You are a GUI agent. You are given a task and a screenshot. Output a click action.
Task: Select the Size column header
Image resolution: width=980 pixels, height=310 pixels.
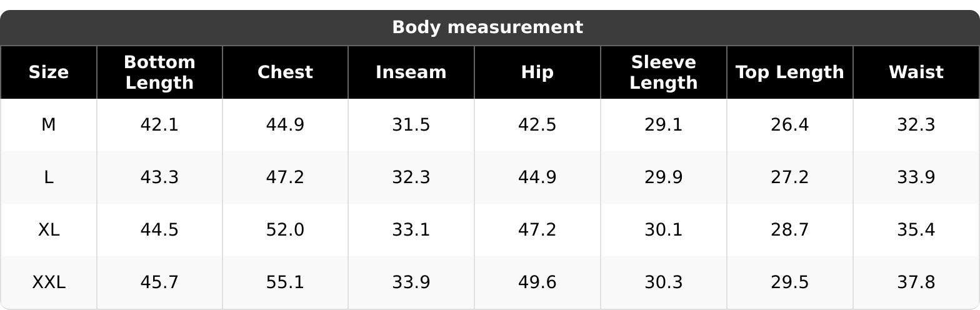click(49, 72)
